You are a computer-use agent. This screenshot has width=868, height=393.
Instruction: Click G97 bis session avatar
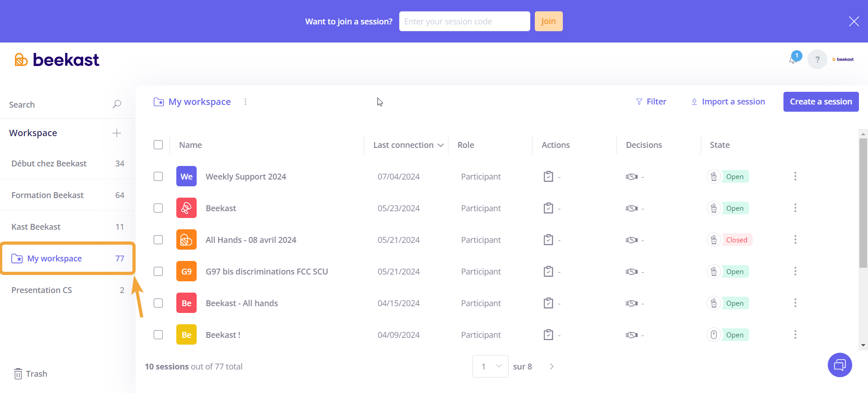186,271
